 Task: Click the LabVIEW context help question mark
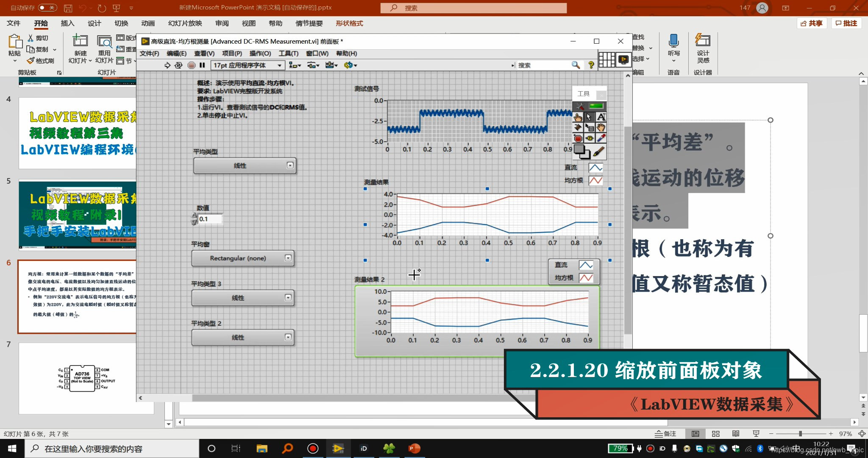591,65
